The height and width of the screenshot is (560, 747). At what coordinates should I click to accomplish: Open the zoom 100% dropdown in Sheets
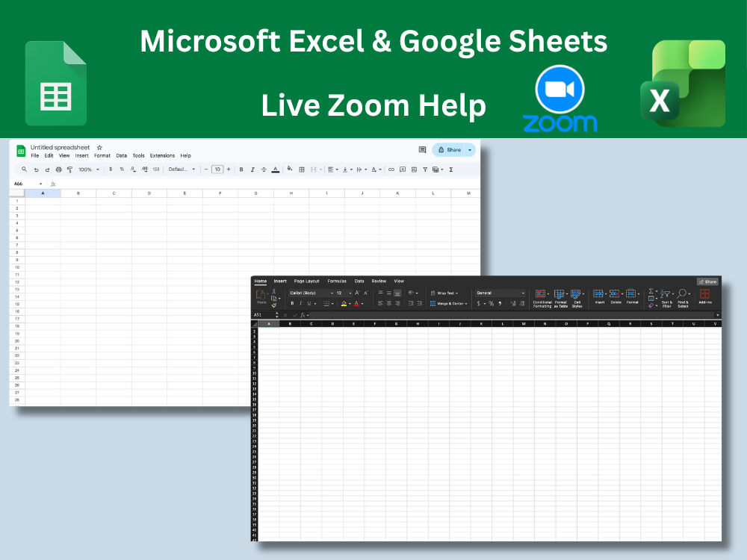tap(89, 169)
